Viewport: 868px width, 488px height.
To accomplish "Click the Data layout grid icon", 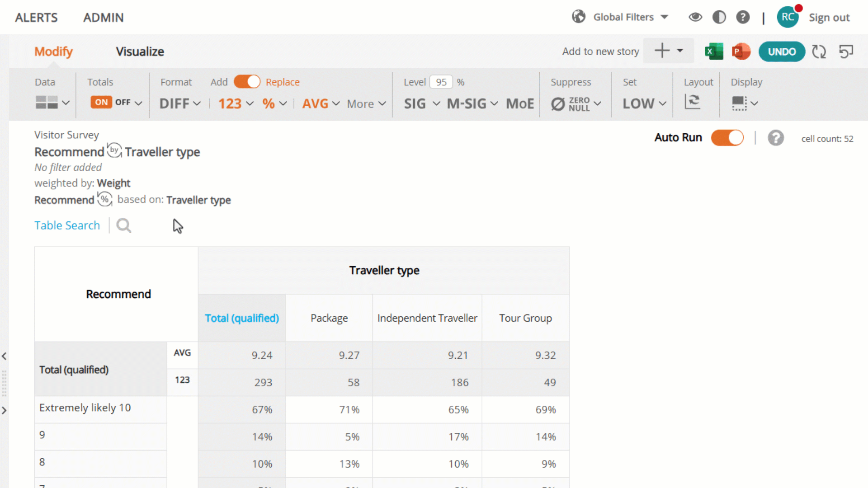I will tap(47, 103).
